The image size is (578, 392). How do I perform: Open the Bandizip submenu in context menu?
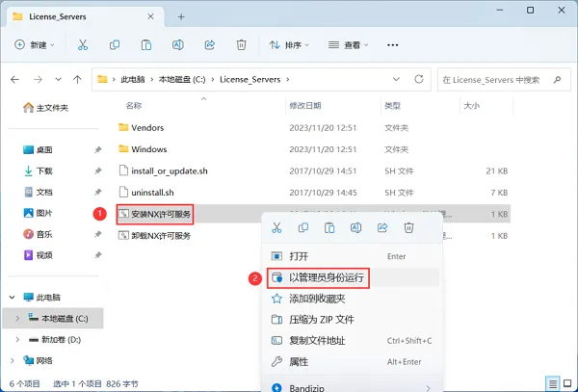(x=352, y=387)
